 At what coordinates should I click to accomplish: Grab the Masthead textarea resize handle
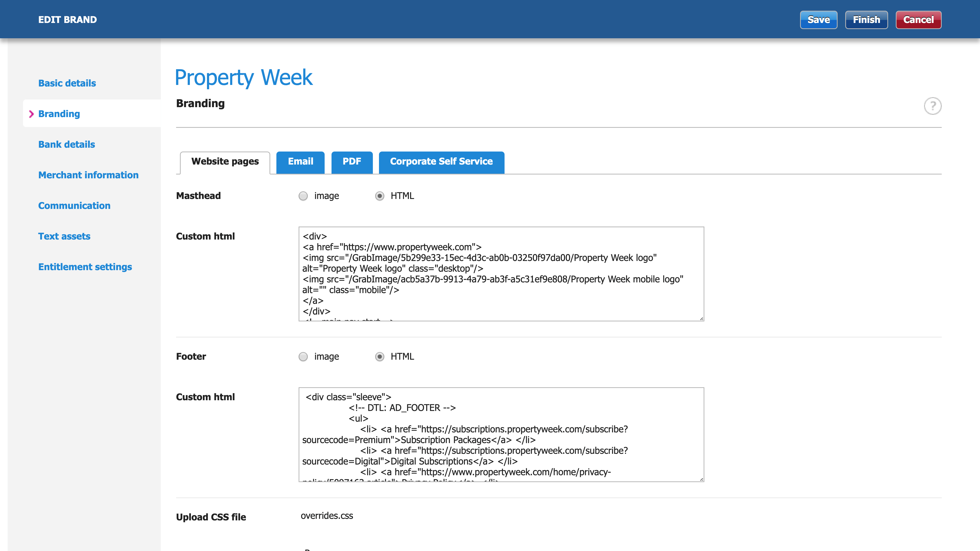[702, 319]
